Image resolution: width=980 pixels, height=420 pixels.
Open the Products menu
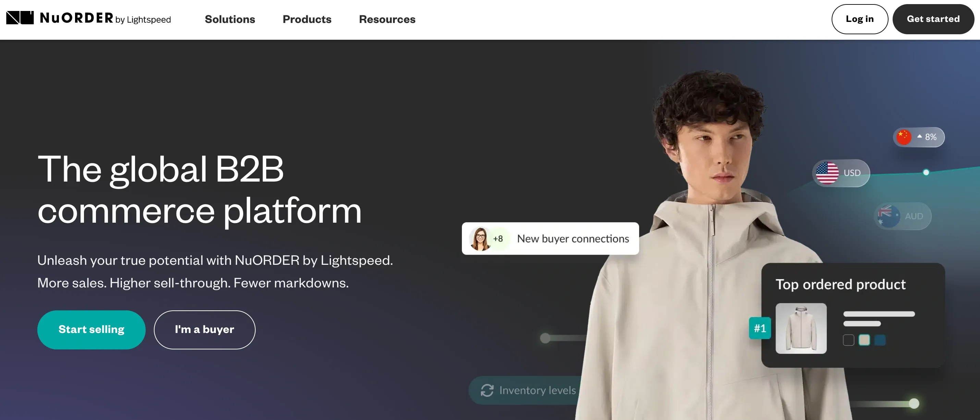tap(307, 19)
